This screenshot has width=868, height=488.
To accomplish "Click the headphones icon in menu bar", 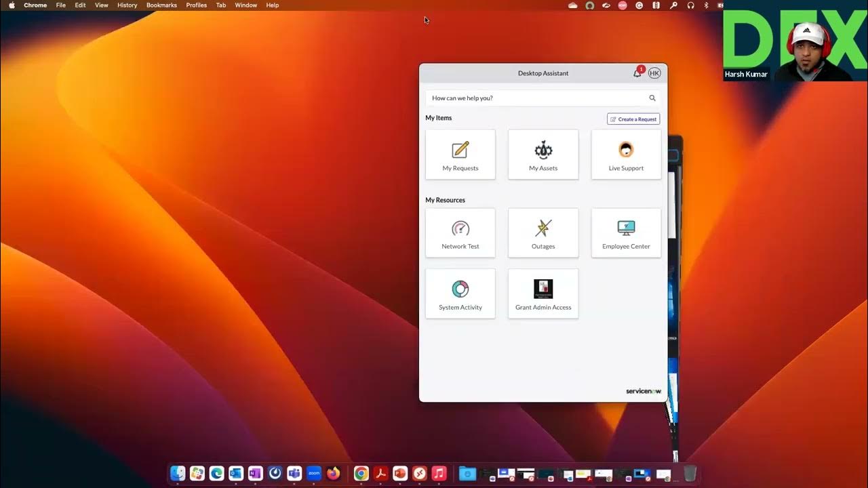I will (x=690, y=5).
